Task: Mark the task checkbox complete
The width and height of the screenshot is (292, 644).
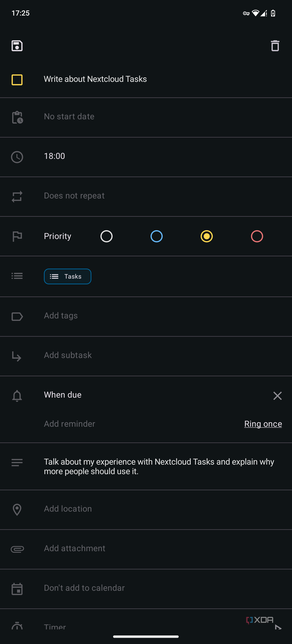Action: 17,80
